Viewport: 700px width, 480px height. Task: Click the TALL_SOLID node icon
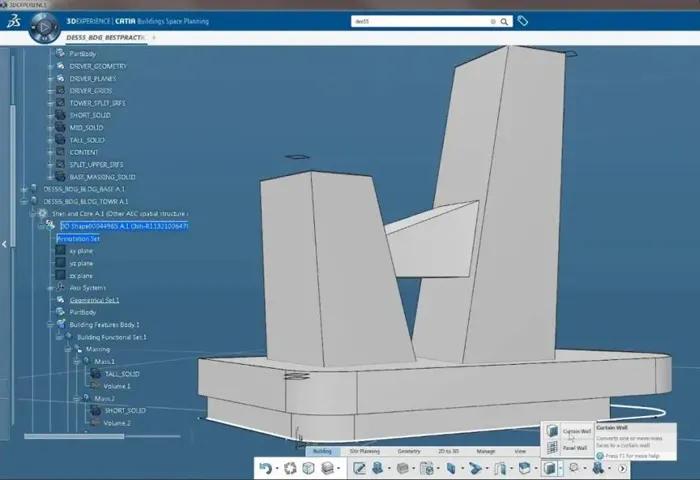coord(96,373)
